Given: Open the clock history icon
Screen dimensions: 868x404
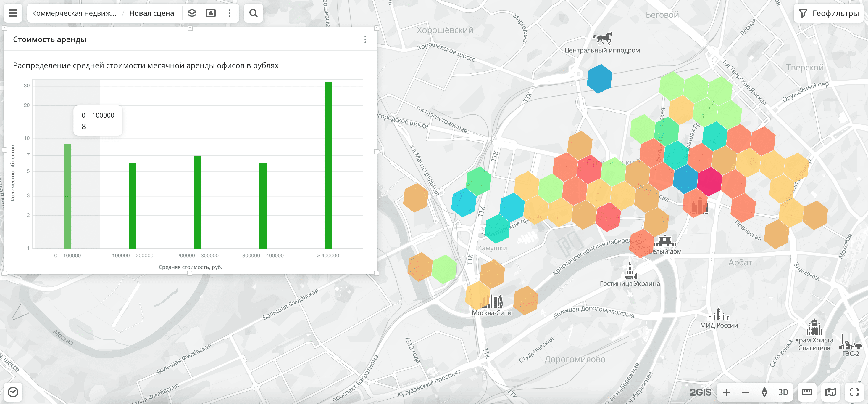Looking at the screenshot, I should 13,392.
